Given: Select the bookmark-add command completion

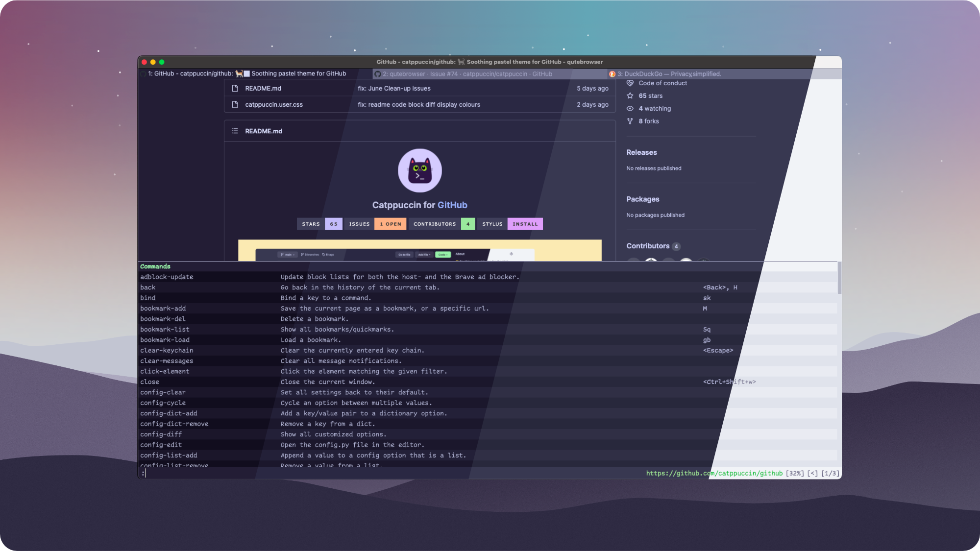Looking at the screenshot, I should pyautogui.click(x=163, y=308).
